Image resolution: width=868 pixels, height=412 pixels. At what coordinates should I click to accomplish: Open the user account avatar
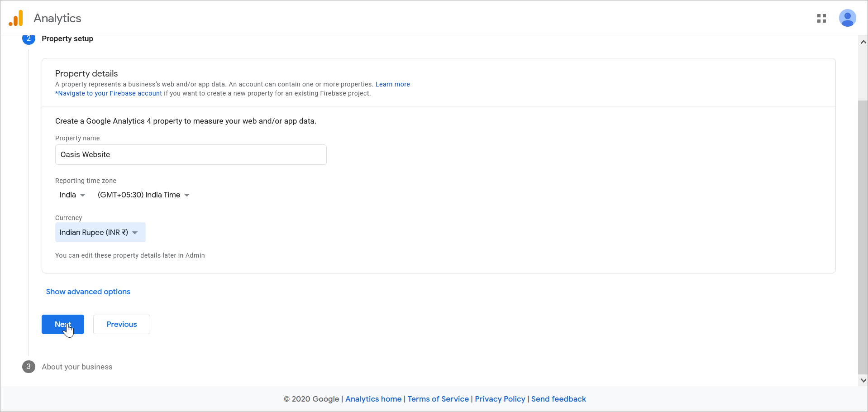pyautogui.click(x=847, y=18)
